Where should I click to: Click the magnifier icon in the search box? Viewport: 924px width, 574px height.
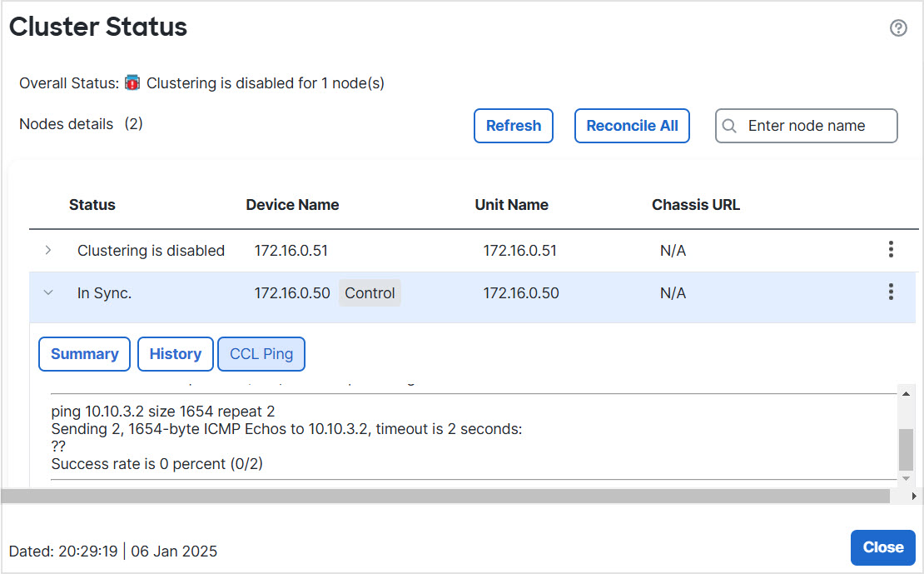729,126
